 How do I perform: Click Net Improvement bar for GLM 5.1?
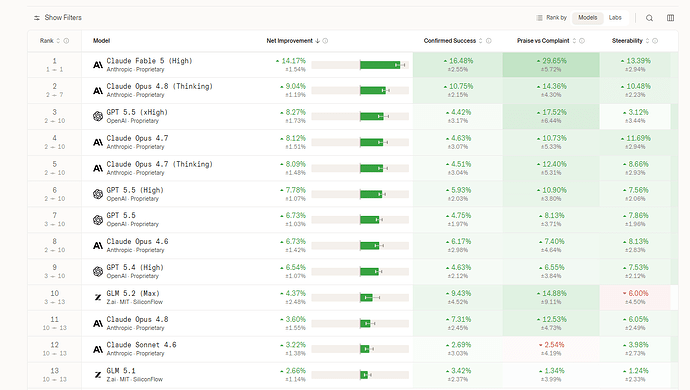(360, 375)
